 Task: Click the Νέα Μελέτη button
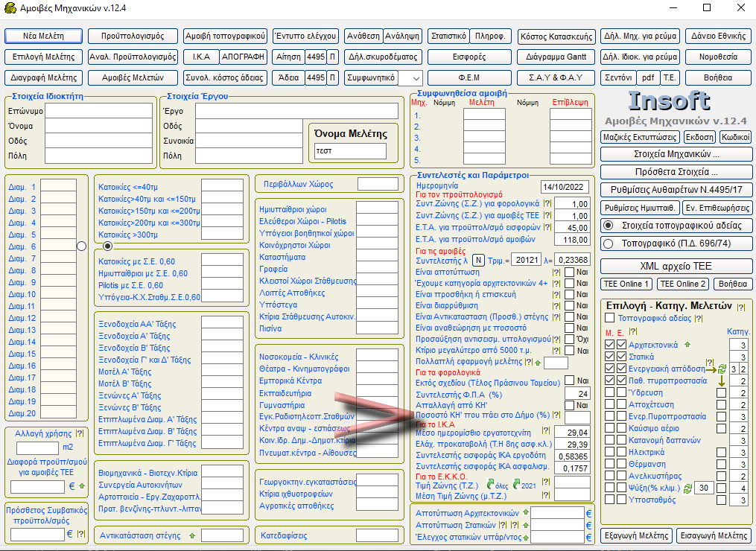pos(43,36)
